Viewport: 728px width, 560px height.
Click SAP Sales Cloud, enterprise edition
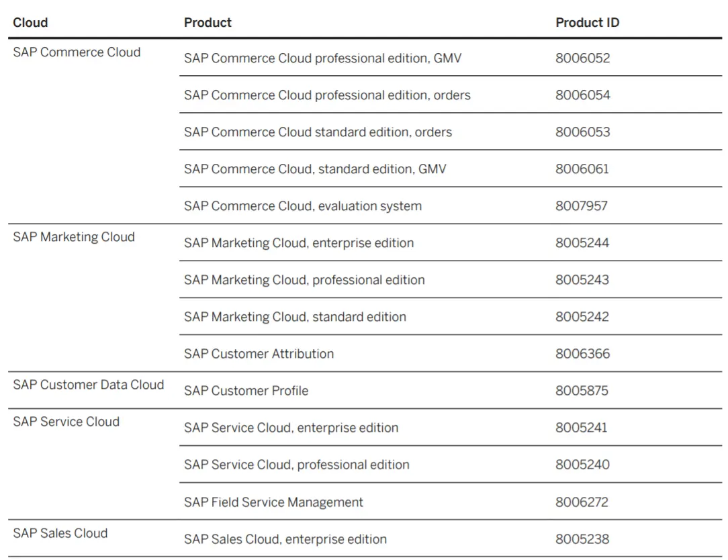[285, 539]
